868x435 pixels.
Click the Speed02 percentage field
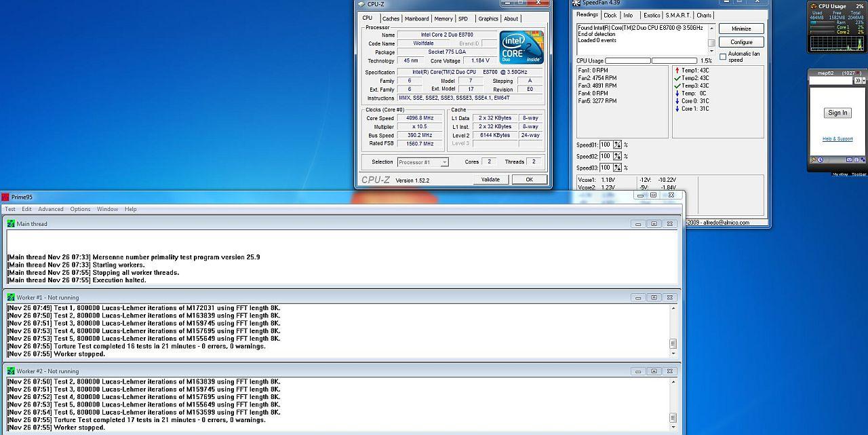[x=606, y=156]
